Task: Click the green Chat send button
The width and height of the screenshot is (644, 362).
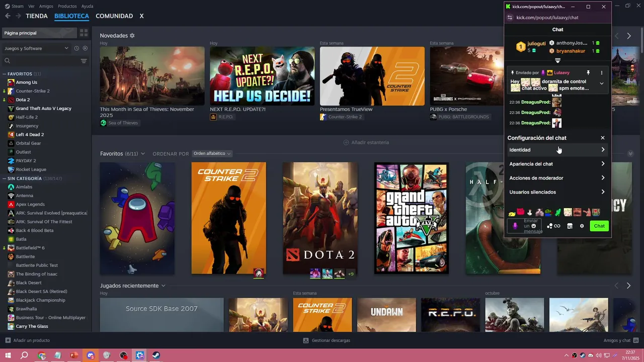Action: pos(599,226)
